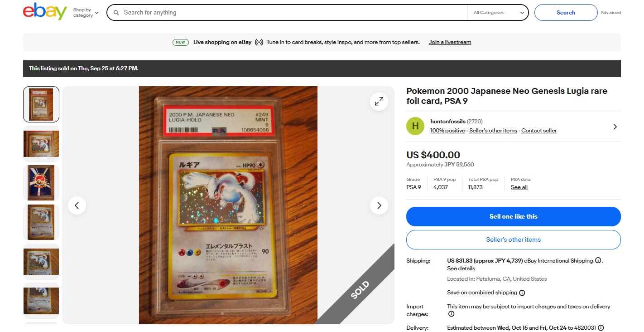Open Contact seller link

coord(539,131)
